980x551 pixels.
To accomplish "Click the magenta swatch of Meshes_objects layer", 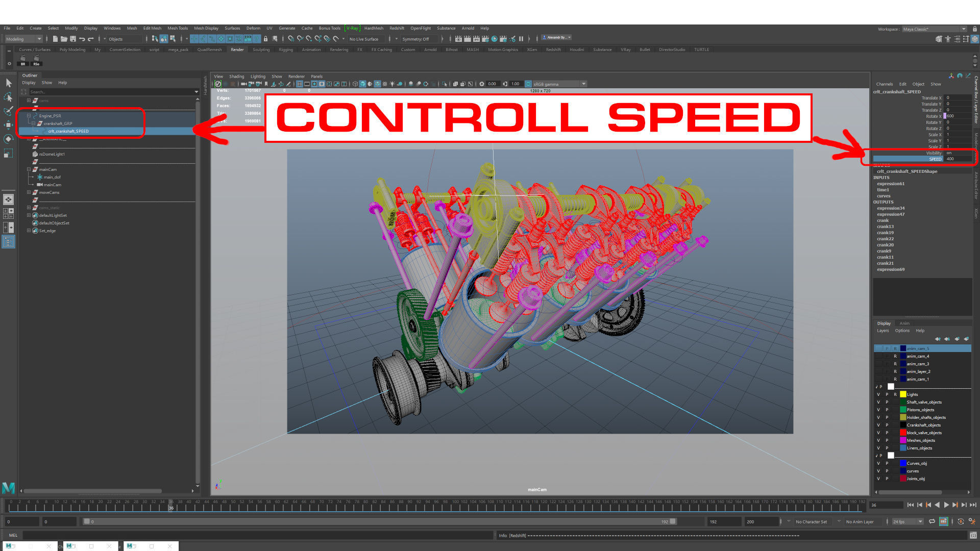I will (x=903, y=440).
